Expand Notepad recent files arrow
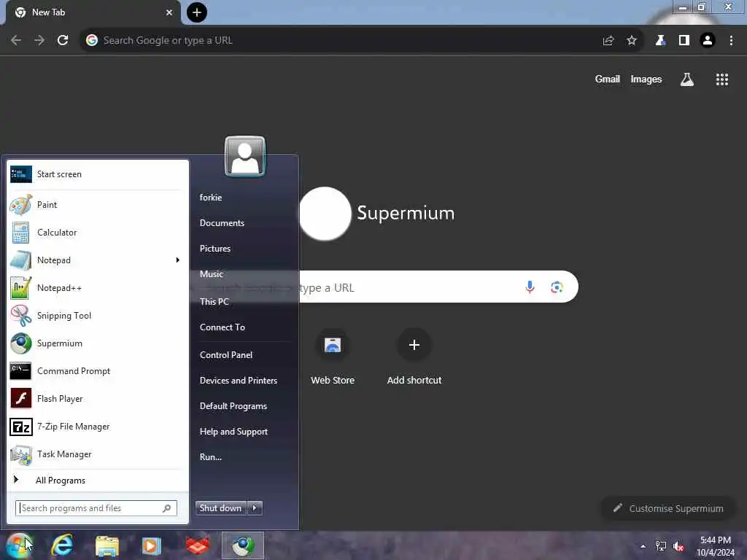 click(178, 260)
